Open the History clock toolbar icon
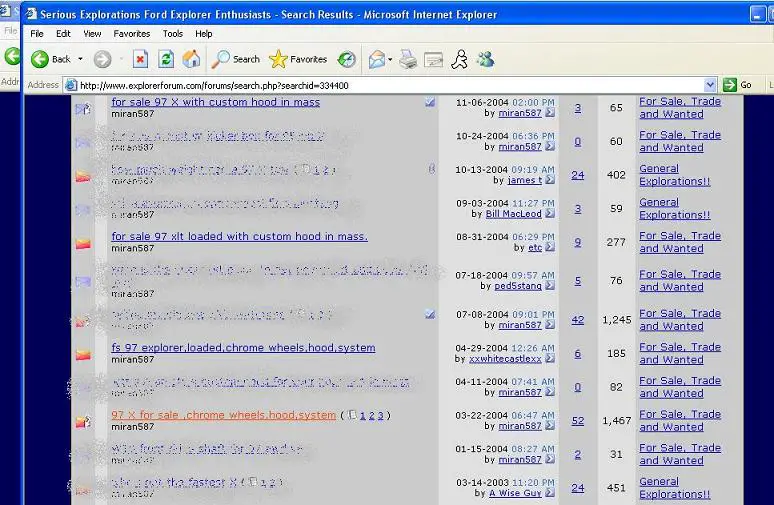Viewport: 774px width, 505px height. [347, 60]
